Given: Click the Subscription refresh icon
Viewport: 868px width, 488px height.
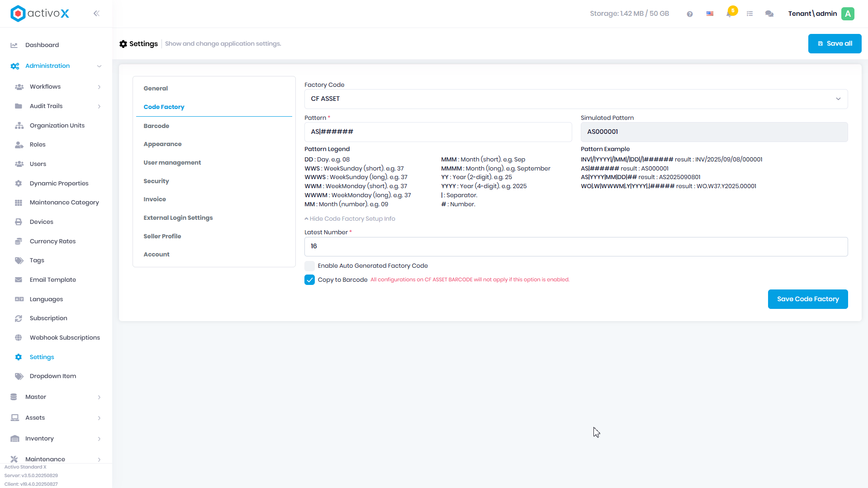Looking at the screenshot, I should [19, 318].
